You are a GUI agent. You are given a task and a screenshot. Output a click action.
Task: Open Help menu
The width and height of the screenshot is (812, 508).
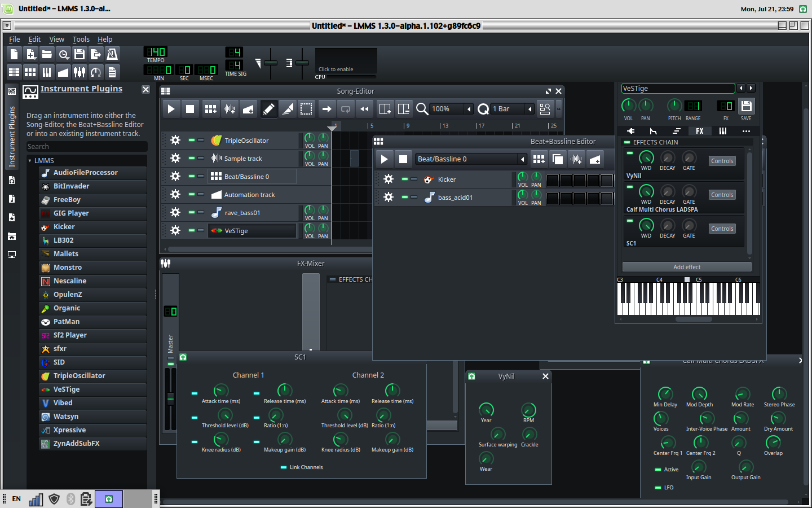tap(105, 40)
